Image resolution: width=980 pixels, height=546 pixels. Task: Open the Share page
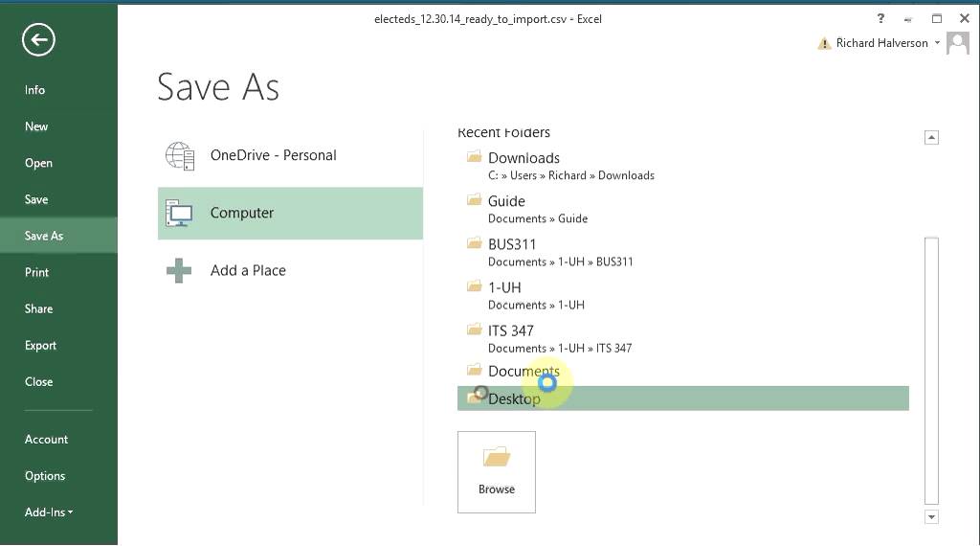point(38,309)
